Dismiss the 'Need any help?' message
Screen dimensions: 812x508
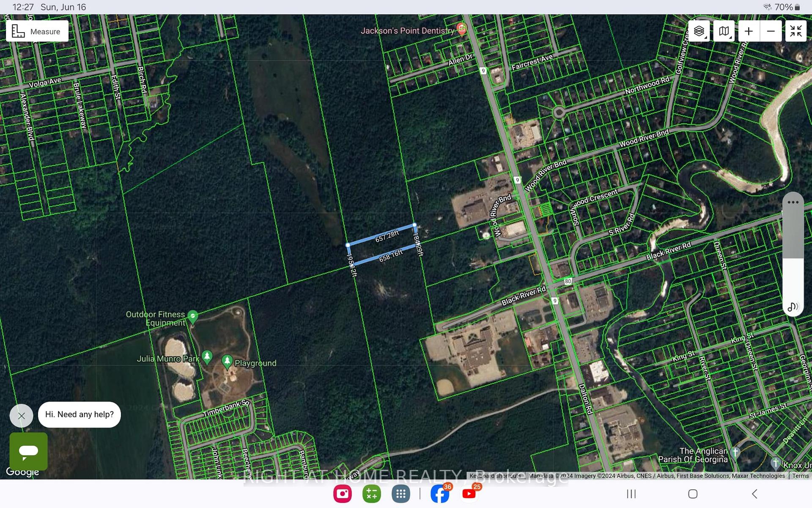coord(21,416)
